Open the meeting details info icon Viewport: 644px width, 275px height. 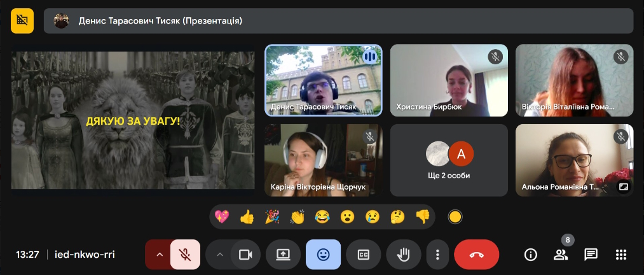[x=531, y=255]
